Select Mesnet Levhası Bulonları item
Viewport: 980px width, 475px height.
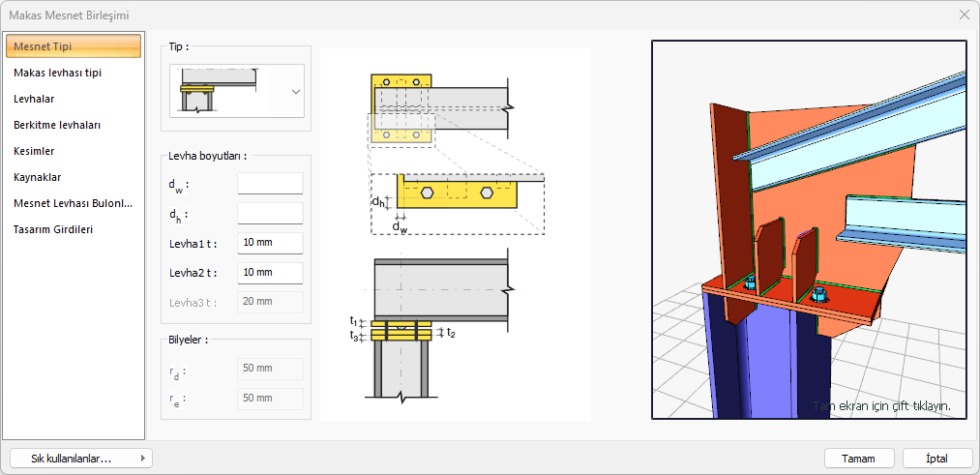(74, 203)
